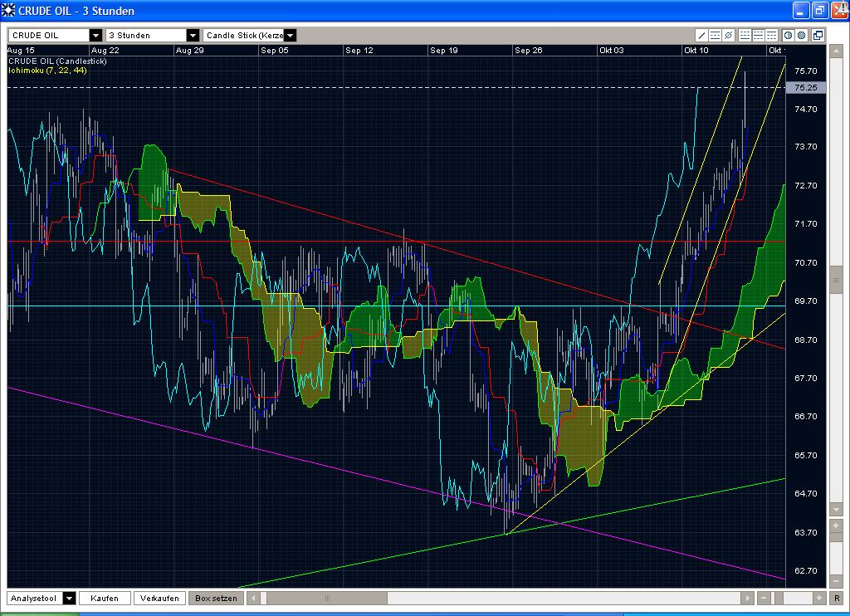The height and width of the screenshot is (616, 850).
Task: Click the overlapping windows icon on toolbar right
Action: click(818, 35)
